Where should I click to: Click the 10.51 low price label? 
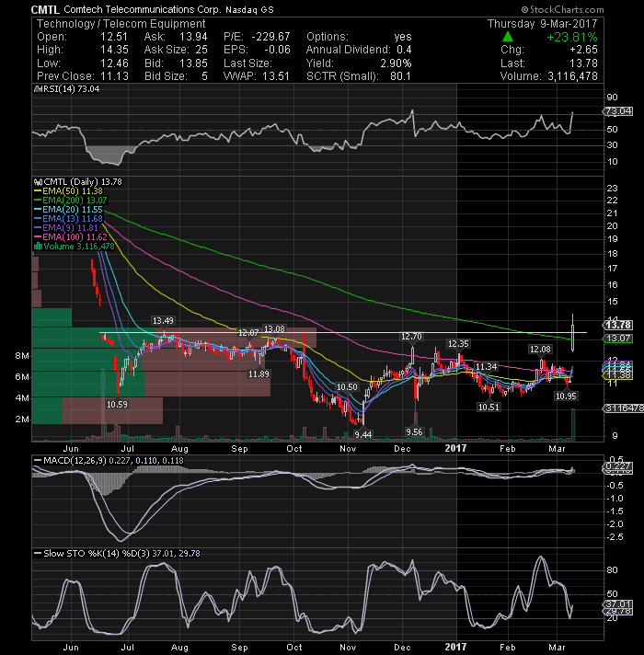point(489,407)
